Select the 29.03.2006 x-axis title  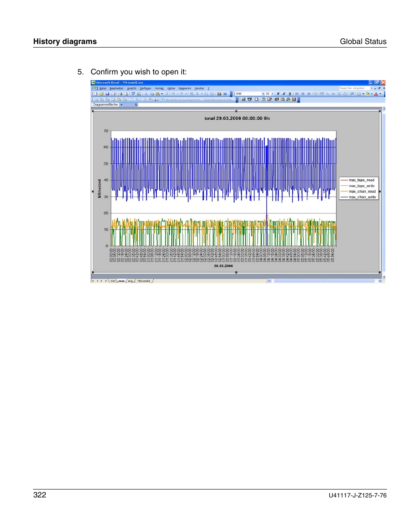224,266
